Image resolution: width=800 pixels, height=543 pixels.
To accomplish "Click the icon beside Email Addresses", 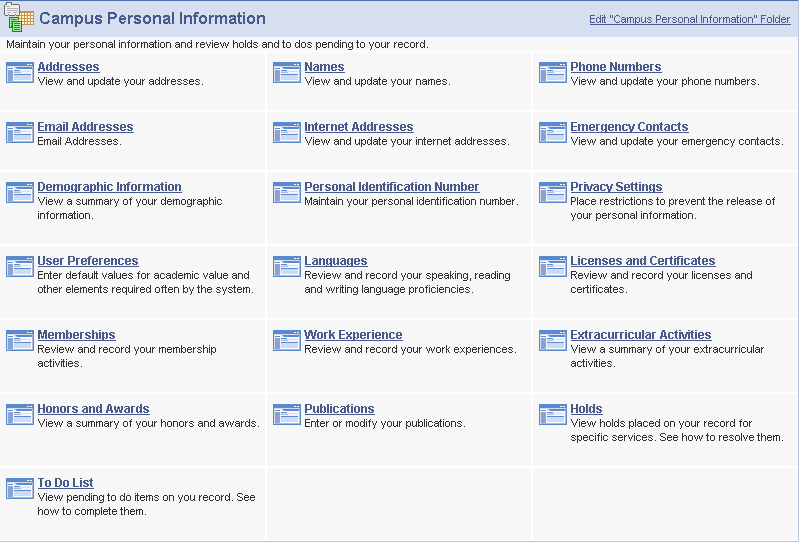I will point(20,133).
